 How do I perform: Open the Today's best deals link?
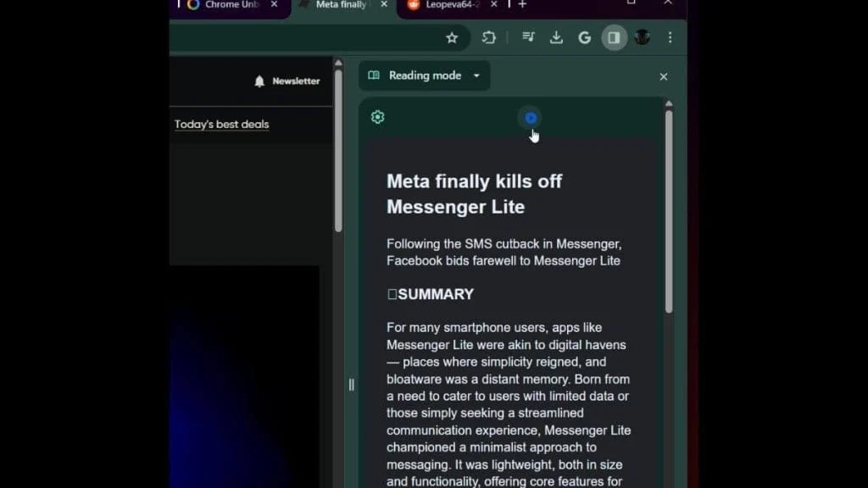(x=221, y=125)
